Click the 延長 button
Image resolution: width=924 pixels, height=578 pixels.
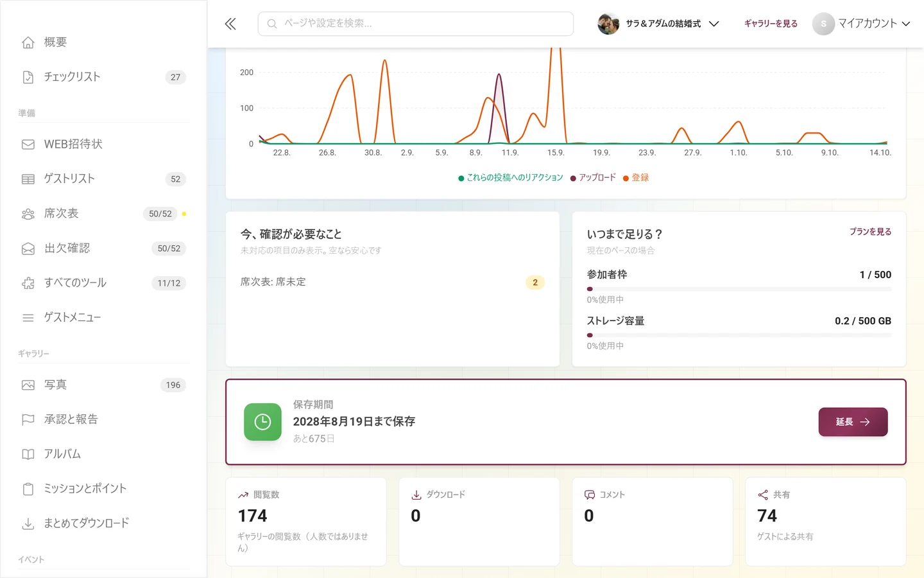pos(853,422)
